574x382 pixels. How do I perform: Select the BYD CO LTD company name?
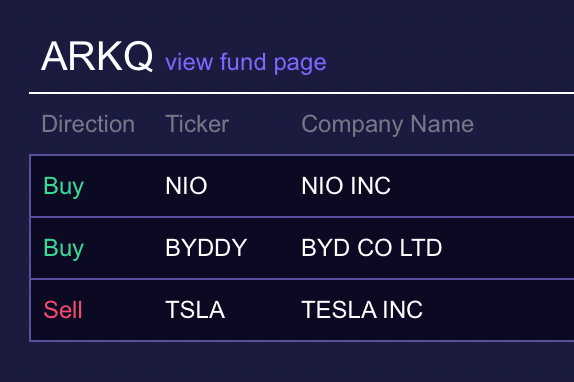click(372, 248)
